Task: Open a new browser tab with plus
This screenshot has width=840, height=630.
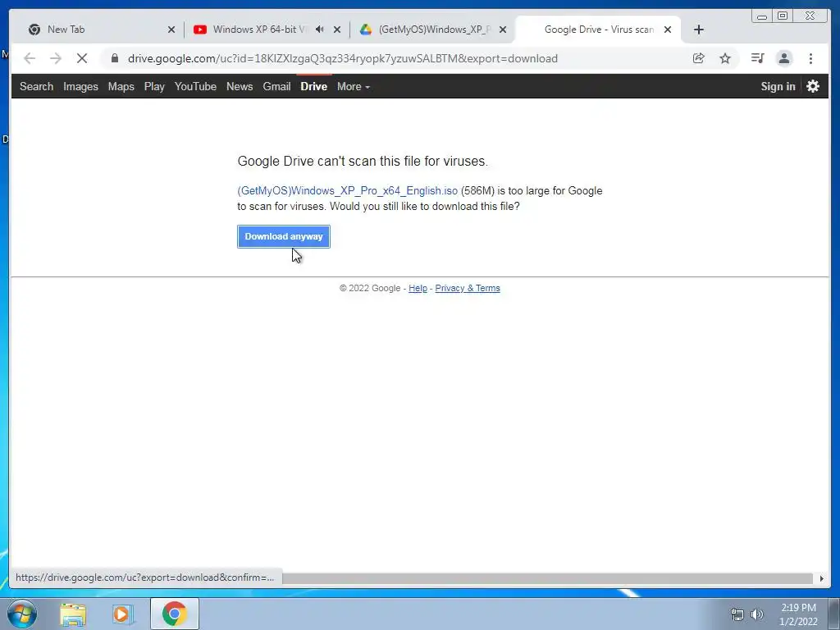Action: click(699, 30)
